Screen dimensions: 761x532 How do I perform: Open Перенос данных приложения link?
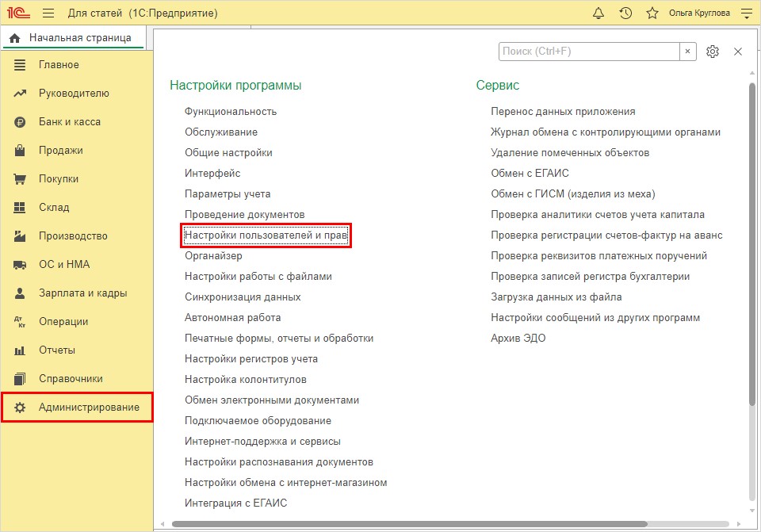click(x=563, y=112)
